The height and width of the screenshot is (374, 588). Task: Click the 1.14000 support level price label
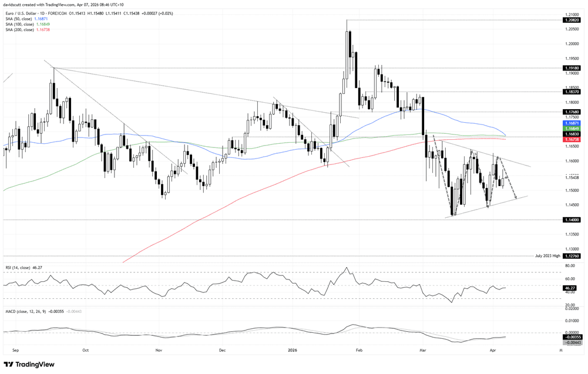coord(572,220)
